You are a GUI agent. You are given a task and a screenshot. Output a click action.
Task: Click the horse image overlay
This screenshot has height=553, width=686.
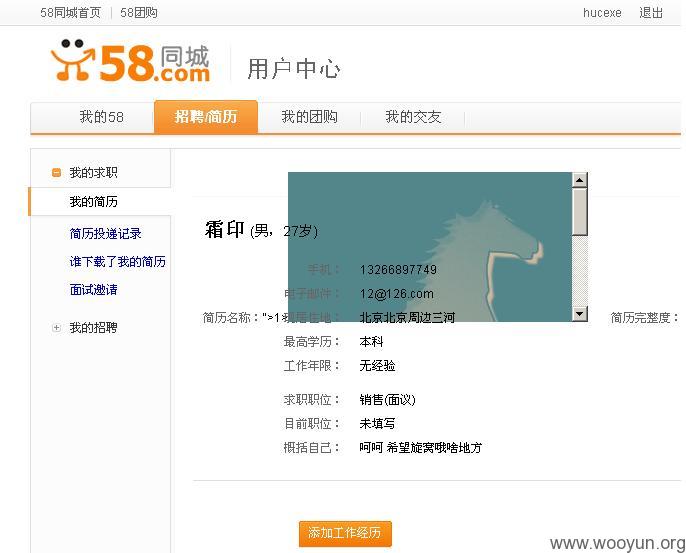click(430, 247)
